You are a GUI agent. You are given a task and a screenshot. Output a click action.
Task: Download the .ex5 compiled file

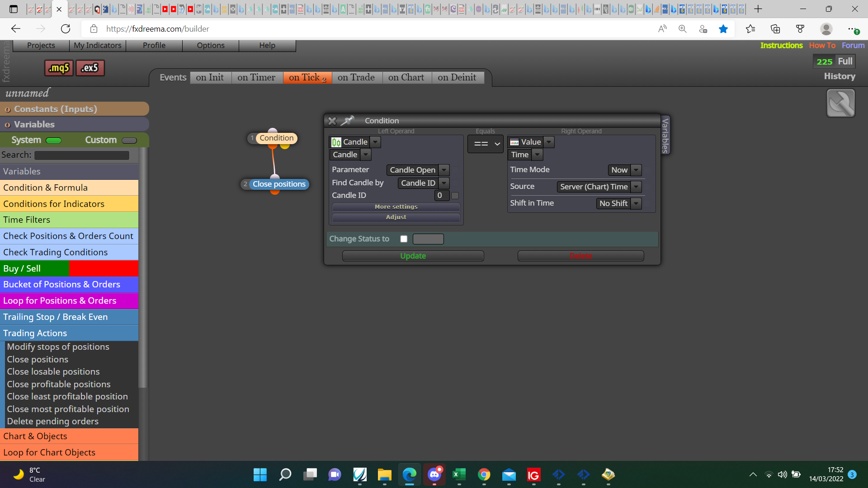pos(90,68)
